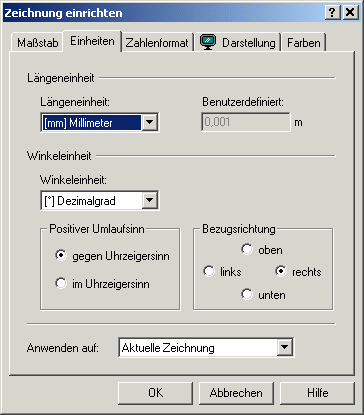This screenshot has height=415, width=364.
Task: Open the Längeneinheit dropdown arrow
Action: point(150,122)
